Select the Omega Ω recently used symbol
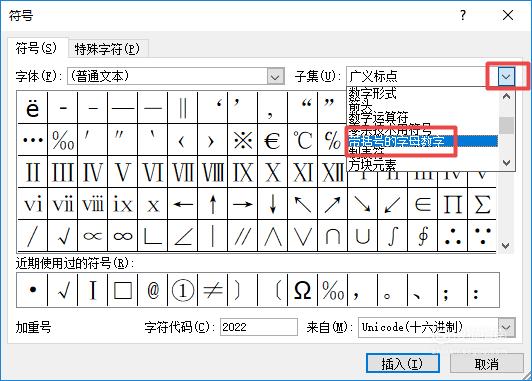 (303, 290)
